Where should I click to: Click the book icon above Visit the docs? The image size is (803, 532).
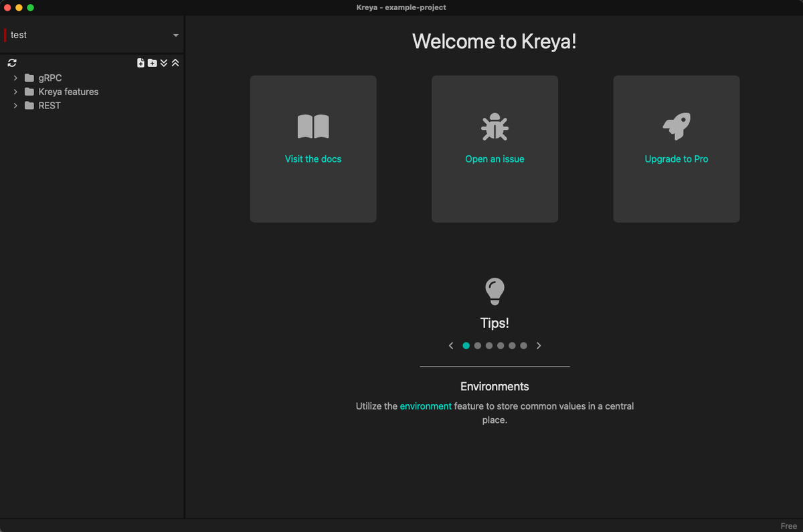coord(313,126)
